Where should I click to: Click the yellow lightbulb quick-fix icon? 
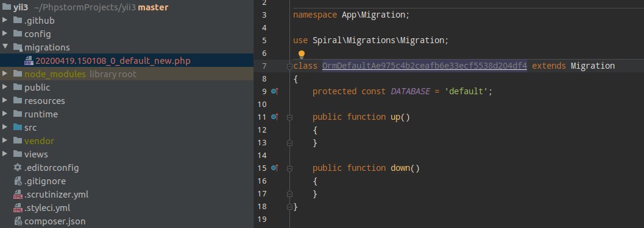pyautogui.click(x=301, y=55)
